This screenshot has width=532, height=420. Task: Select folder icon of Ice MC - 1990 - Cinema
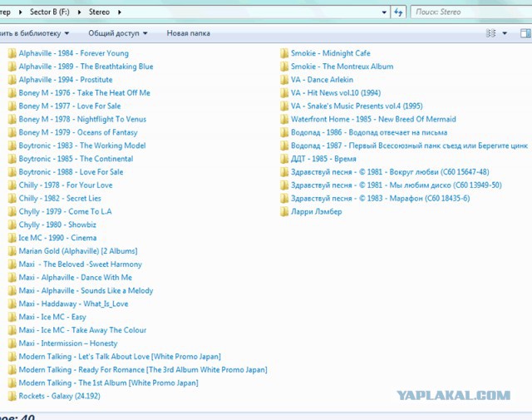point(12,238)
